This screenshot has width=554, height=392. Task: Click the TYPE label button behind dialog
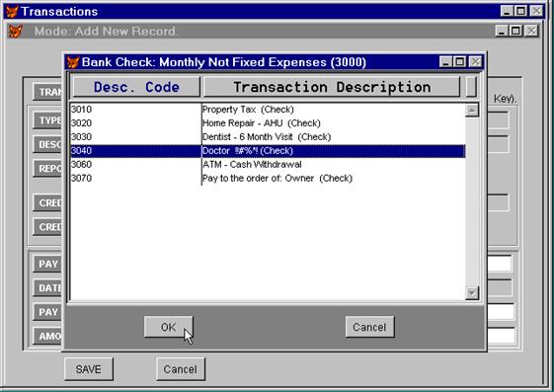click(48, 120)
